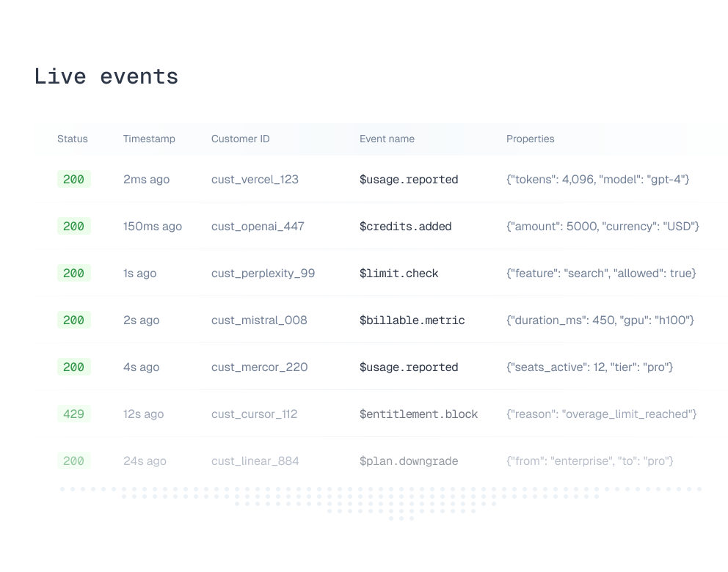Sort by the Timestamp column header
The height and width of the screenshot is (572, 728).
coord(149,139)
